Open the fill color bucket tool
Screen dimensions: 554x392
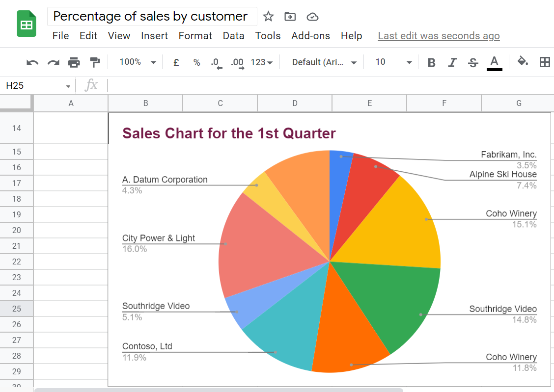point(523,62)
